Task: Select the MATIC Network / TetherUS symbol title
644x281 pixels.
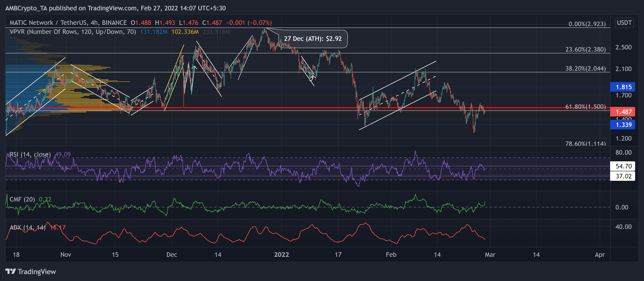Action: click(68, 23)
